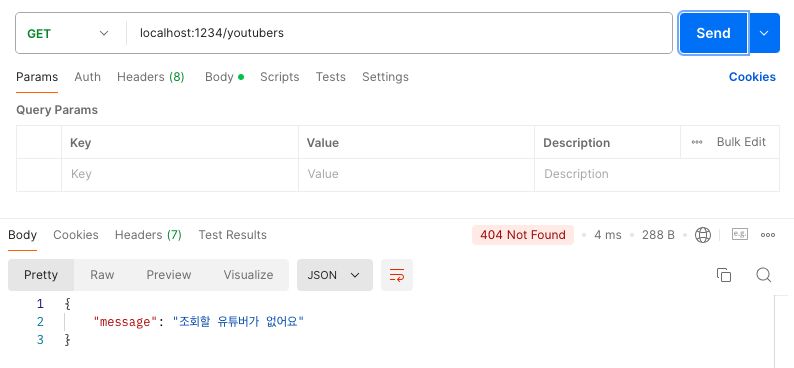Click the request URL field
Image resolution: width=794 pixels, height=368 pixels.
tap(400, 33)
